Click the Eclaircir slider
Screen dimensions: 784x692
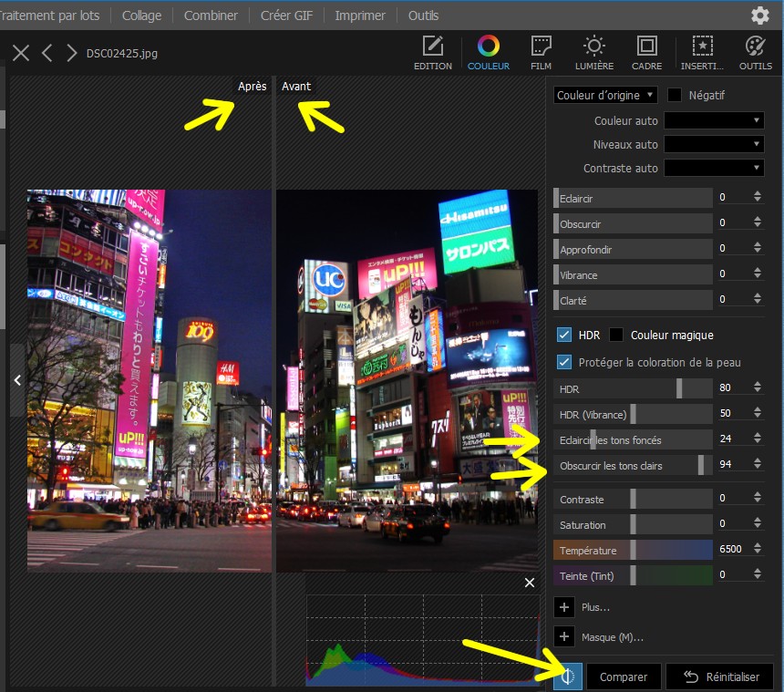633,198
